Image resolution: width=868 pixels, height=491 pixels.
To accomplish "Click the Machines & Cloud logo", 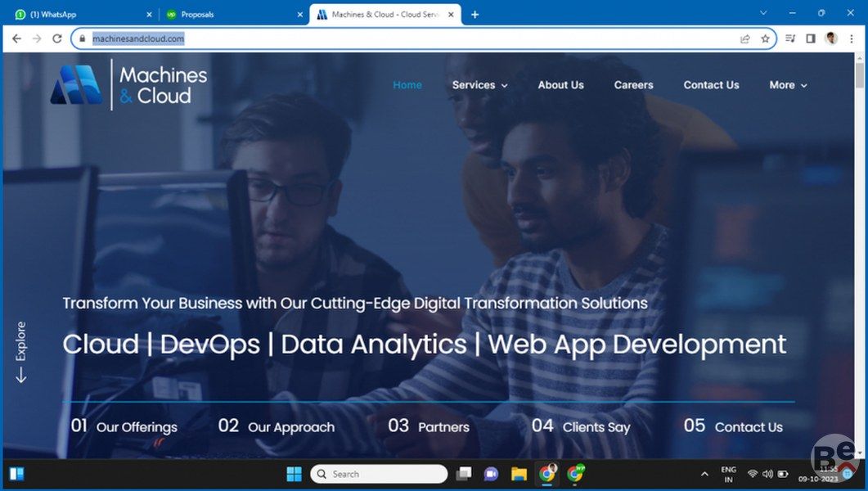I will [128, 85].
